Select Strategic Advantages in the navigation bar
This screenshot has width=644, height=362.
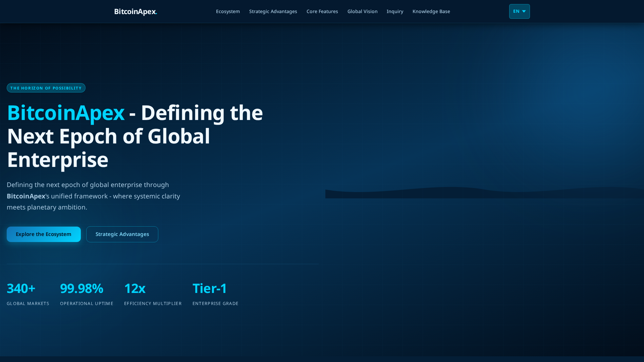(273, 11)
